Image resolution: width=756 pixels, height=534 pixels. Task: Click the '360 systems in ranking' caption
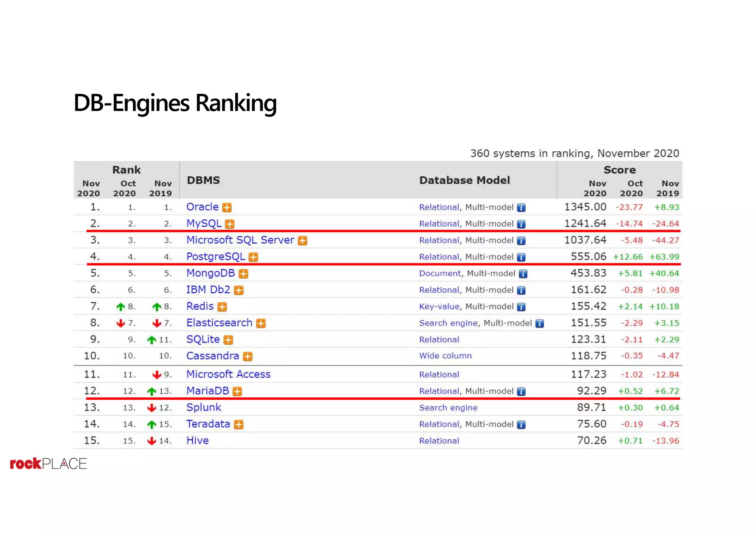click(575, 154)
